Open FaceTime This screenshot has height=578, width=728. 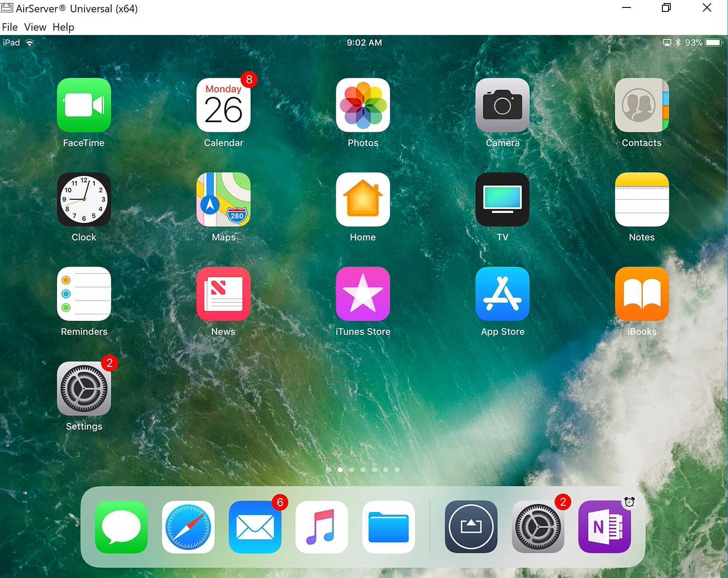tap(84, 105)
